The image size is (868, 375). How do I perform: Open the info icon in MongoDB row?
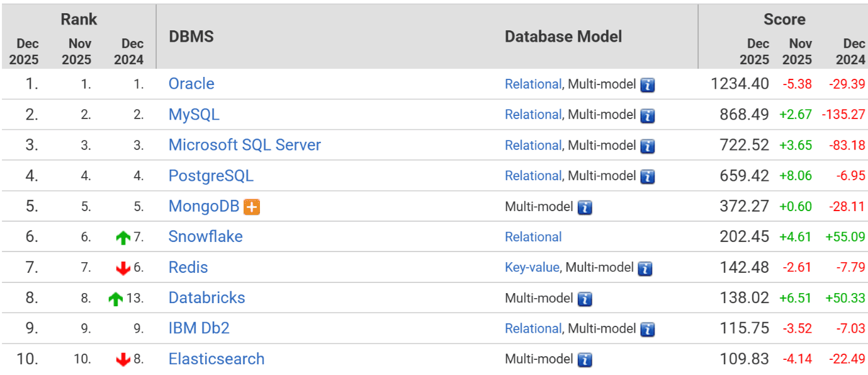[585, 207]
